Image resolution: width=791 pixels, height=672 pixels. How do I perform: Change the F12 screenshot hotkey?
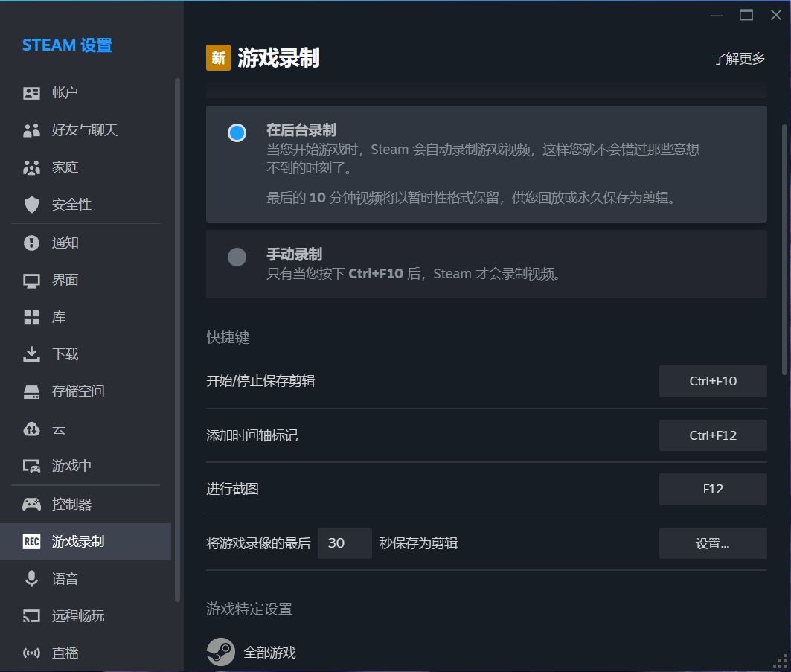pyautogui.click(x=712, y=489)
